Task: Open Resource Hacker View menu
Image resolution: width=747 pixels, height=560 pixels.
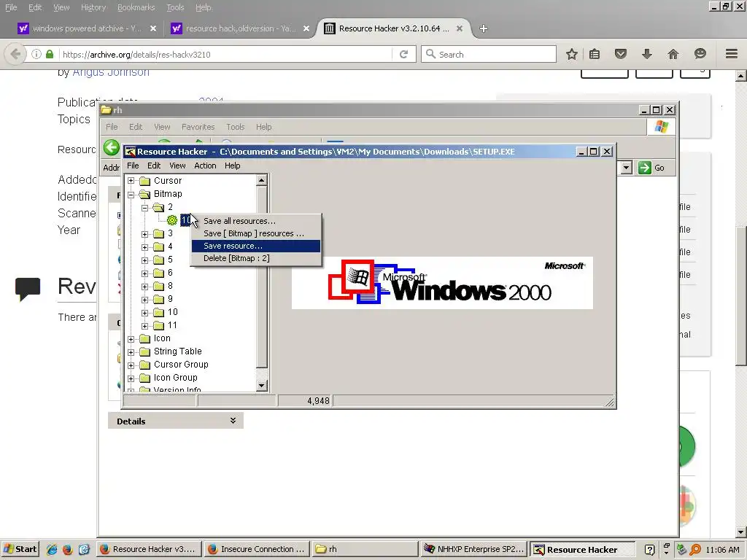Action: click(177, 166)
